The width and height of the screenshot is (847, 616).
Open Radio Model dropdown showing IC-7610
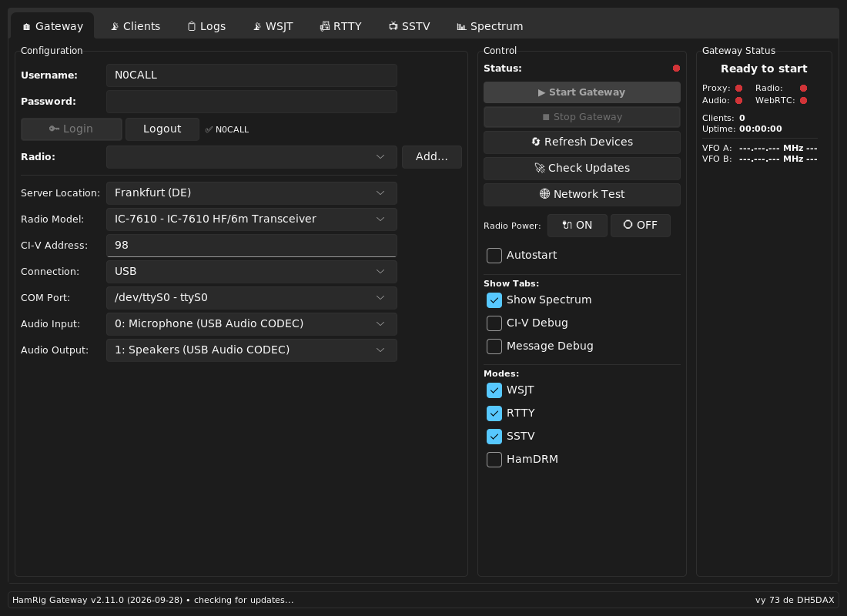coord(252,219)
